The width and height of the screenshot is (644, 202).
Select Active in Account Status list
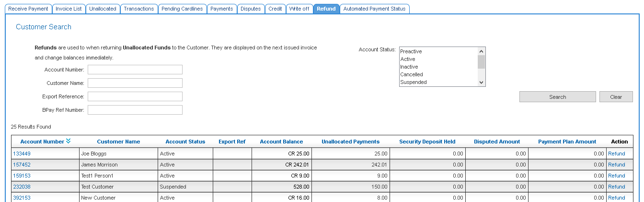click(408, 59)
